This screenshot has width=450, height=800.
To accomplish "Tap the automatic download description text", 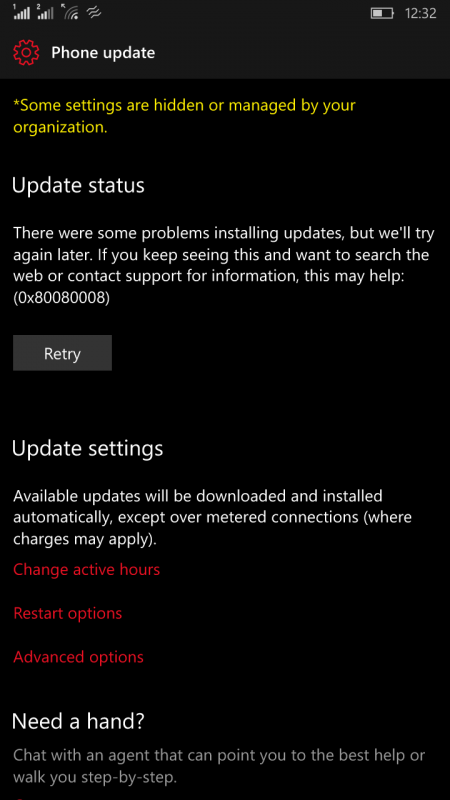I will point(212,517).
